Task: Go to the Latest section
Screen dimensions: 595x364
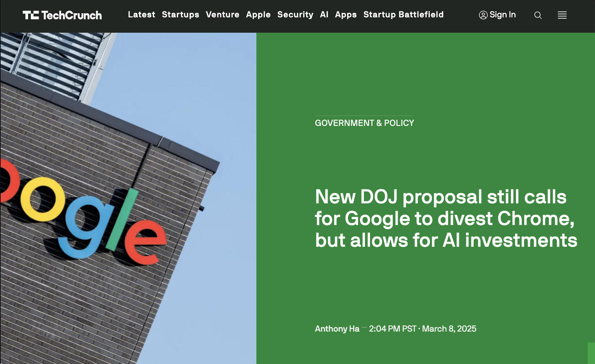Action: pos(141,14)
